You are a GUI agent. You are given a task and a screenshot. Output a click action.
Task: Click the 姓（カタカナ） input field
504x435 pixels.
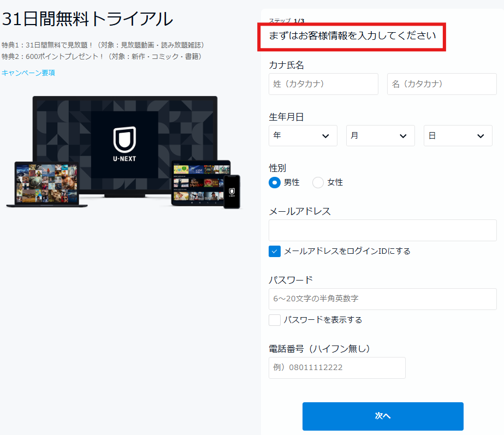click(323, 84)
